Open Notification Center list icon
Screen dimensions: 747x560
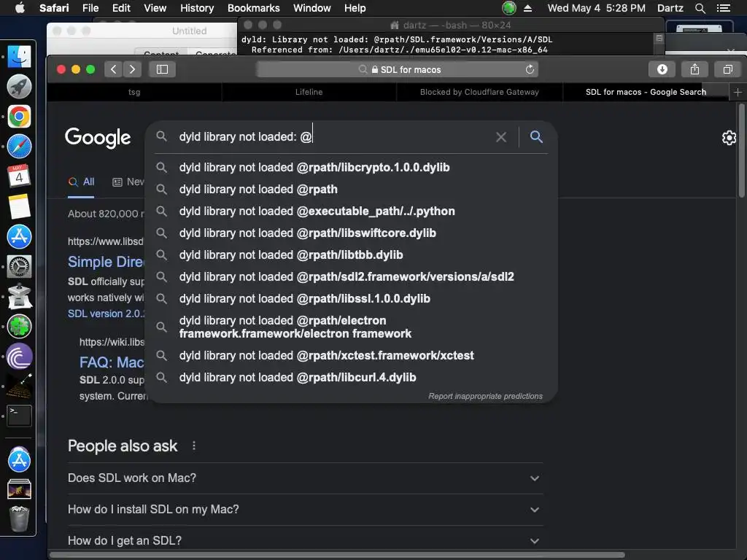(723, 8)
